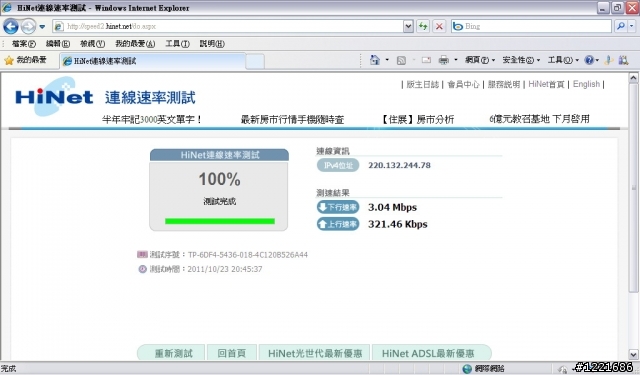This screenshot has height=375, width=640.
Task: Open the 我的最愛(A) menu
Action: [135, 44]
